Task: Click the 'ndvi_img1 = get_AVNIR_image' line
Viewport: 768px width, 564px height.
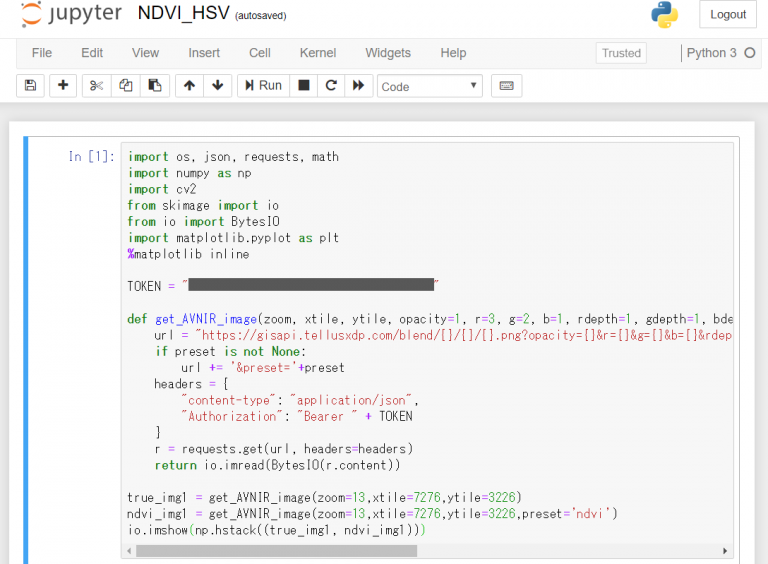Action: [372, 514]
